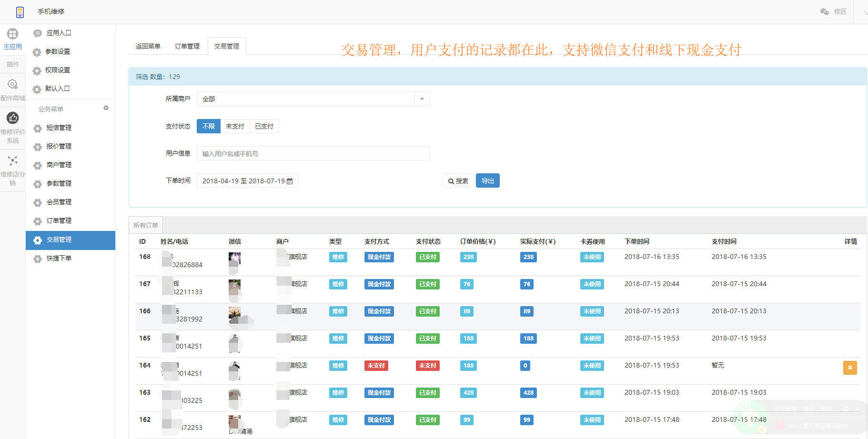The width and height of the screenshot is (868, 439).
Task: Open the 下单时间 date range picker
Action: (247, 180)
